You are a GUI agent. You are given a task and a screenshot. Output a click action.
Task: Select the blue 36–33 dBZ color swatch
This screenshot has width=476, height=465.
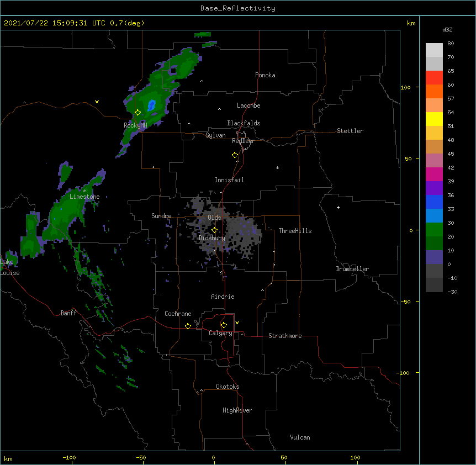[x=434, y=202]
